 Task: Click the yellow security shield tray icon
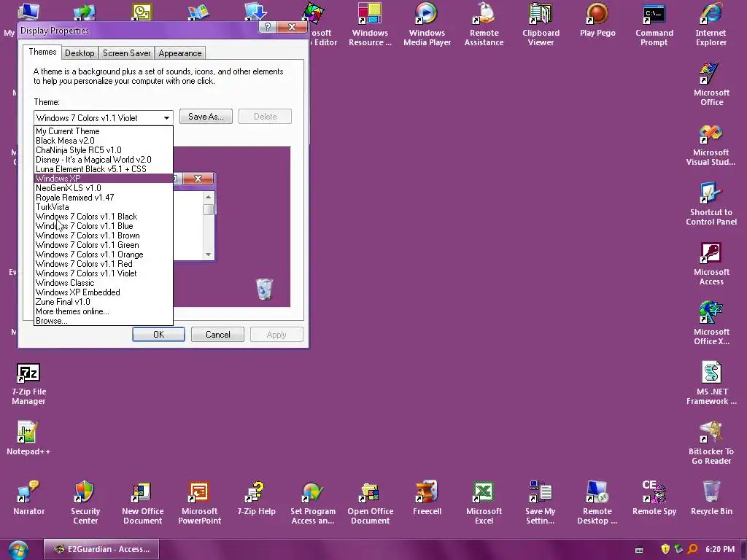665,549
